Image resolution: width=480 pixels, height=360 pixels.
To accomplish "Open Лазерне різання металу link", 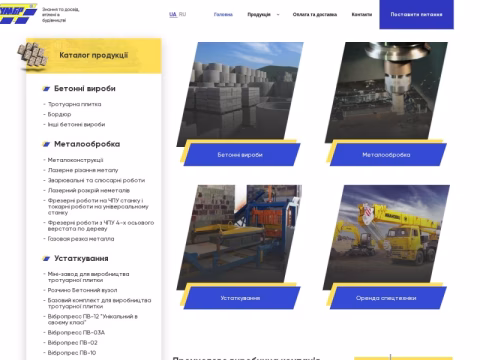I will 83,170.
